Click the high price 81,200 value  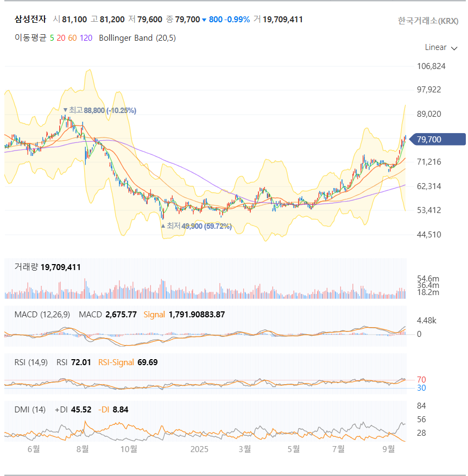(112, 20)
